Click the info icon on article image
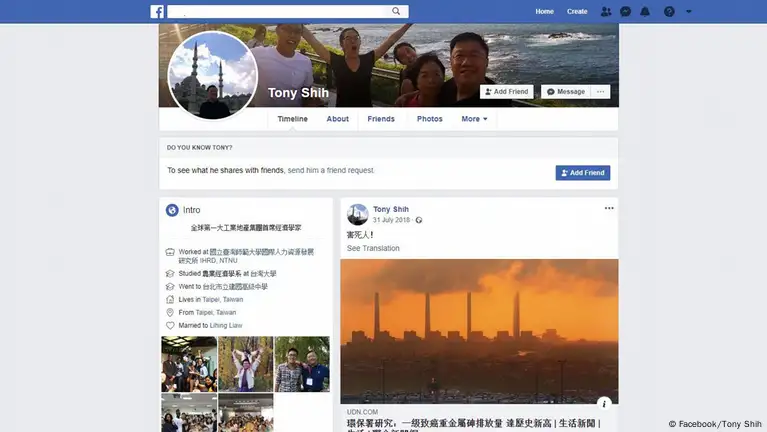The image size is (767, 432). [x=604, y=403]
